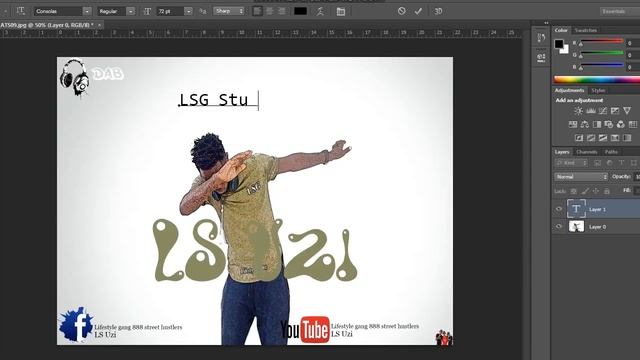Right align the text
This screenshot has width=640, height=360.
coord(282,11)
